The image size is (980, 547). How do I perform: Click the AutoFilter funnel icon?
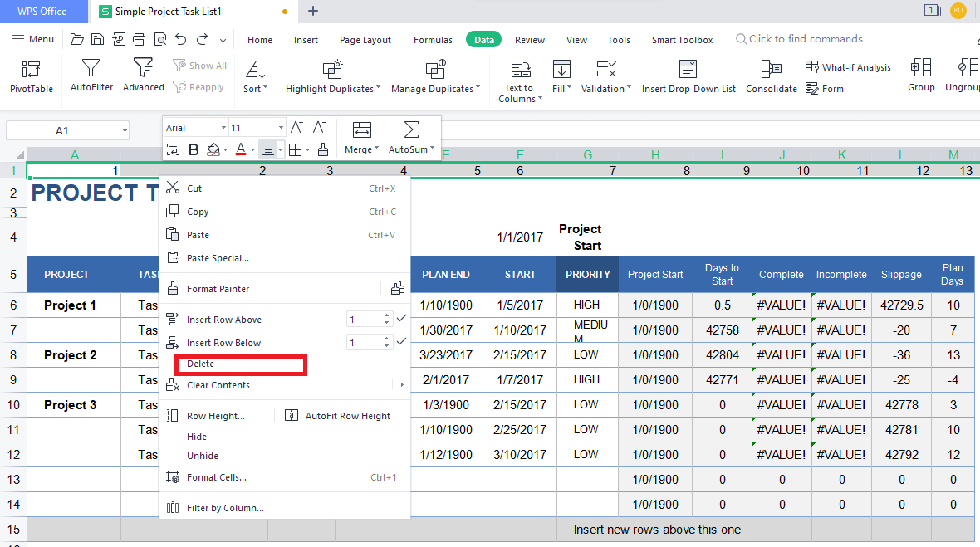(91, 68)
